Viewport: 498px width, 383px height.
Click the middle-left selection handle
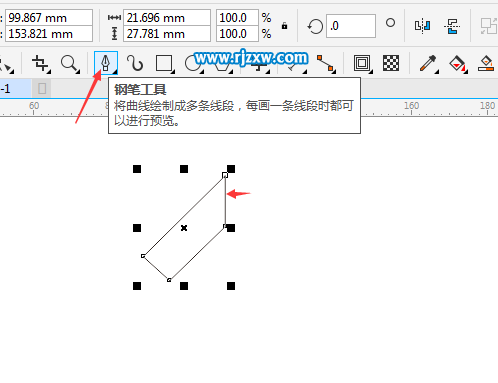pos(137,228)
